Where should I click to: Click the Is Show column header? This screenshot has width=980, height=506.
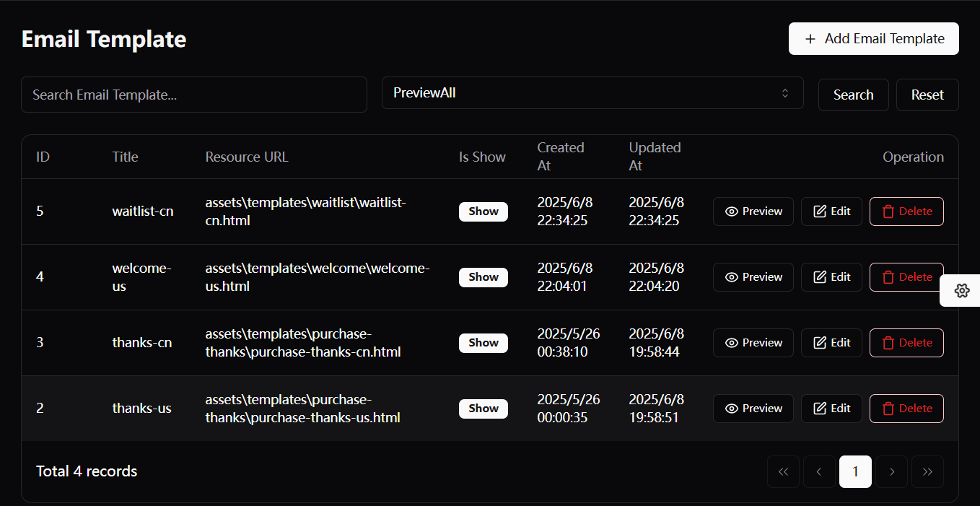tap(482, 157)
